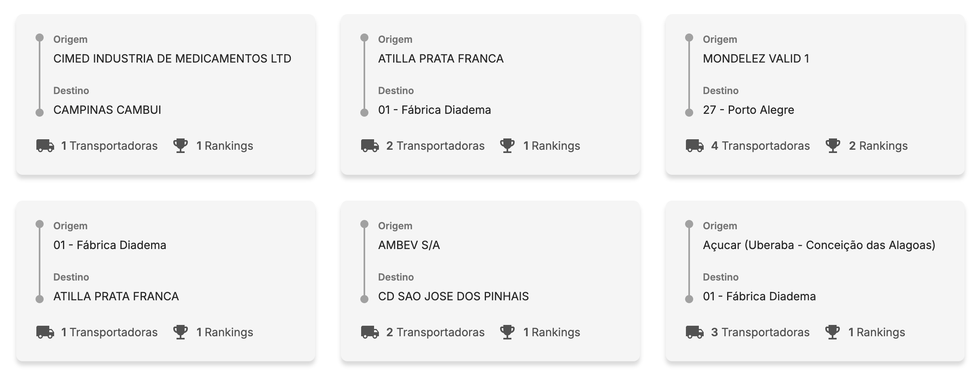Viewport: 980px width, 377px height.
Task: Open the AMBEV S/A origin route
Action: (x=409, y=245)
